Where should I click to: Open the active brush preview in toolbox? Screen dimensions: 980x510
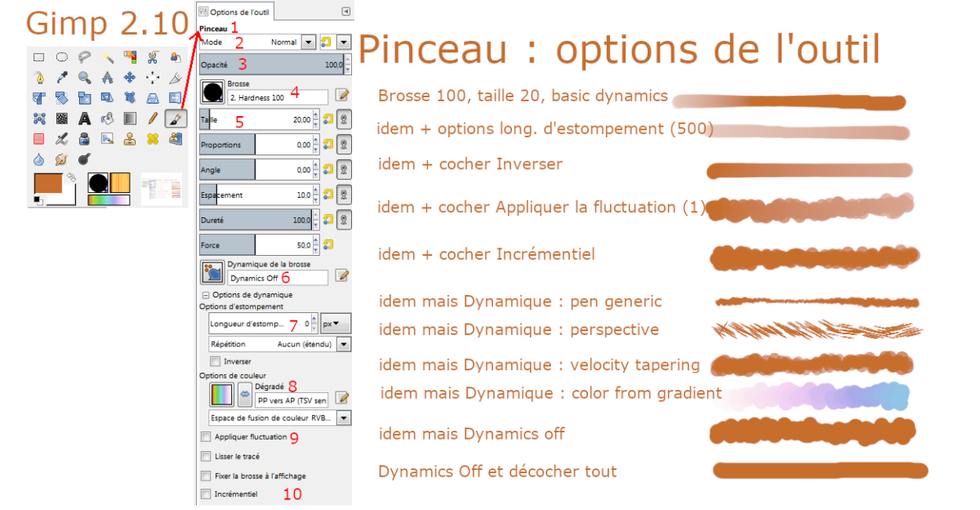(99, 183)
